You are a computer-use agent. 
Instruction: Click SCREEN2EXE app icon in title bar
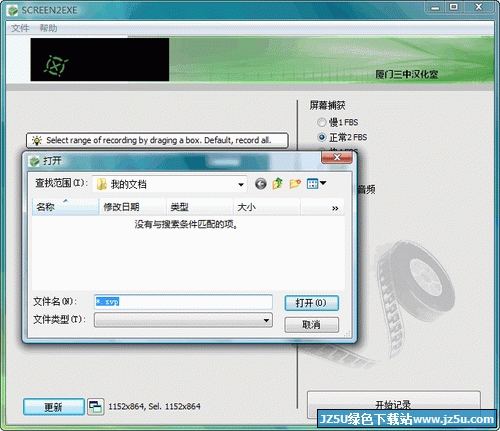13,10
